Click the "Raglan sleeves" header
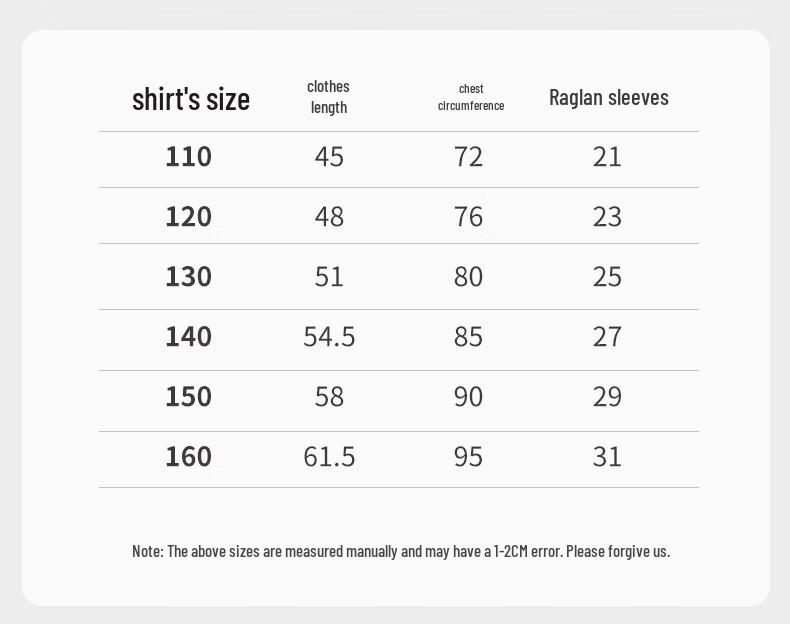Viewport: 790px width, 624px height. [609, 97]
